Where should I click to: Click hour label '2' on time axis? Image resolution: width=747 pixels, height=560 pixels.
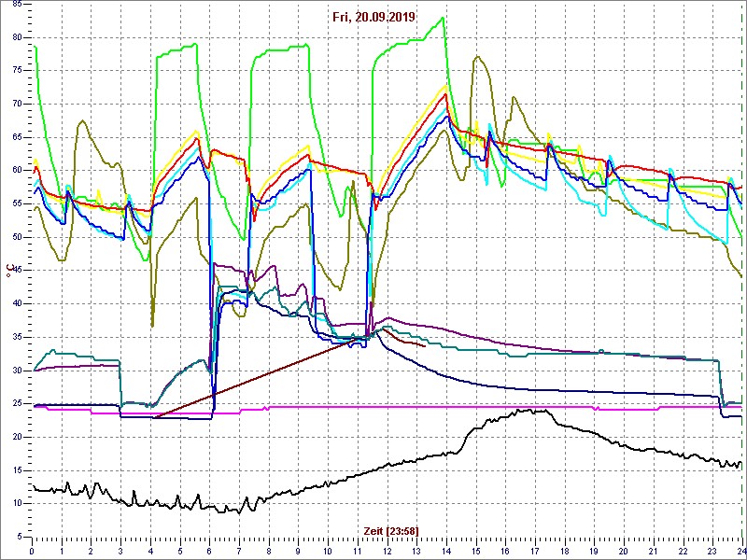91,552
